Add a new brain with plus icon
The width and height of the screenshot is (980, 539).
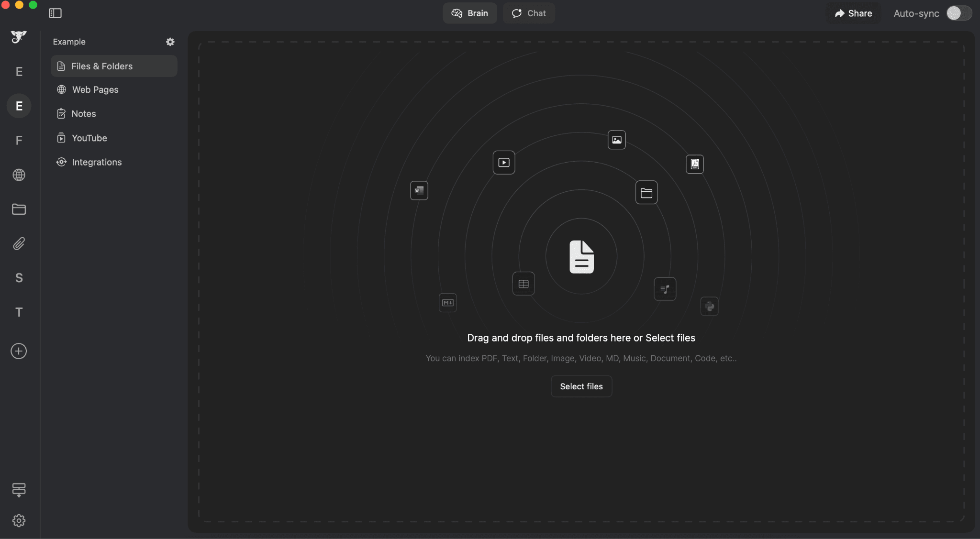point(19,351)
